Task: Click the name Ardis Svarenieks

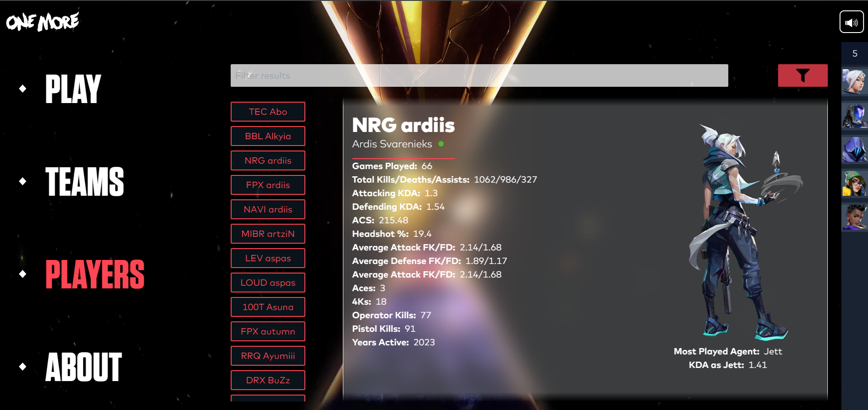Action: click(x=392, y=144)
